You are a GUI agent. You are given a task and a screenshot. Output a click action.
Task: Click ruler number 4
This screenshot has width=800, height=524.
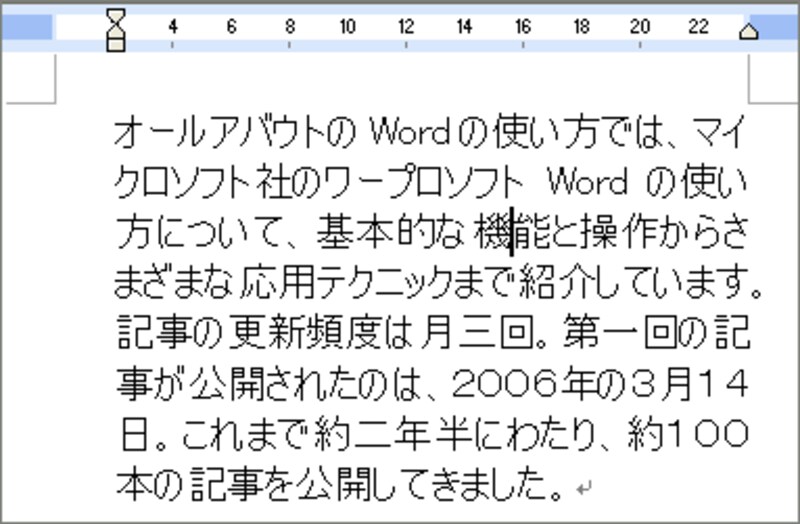173,26
